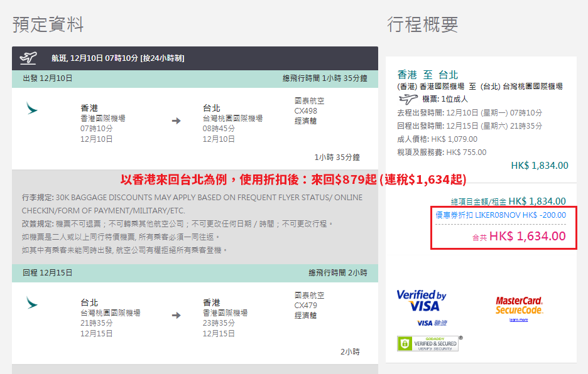Click the 合共 HK$ 1,634.00 total
588x374 pixels.
click(519, 236)
